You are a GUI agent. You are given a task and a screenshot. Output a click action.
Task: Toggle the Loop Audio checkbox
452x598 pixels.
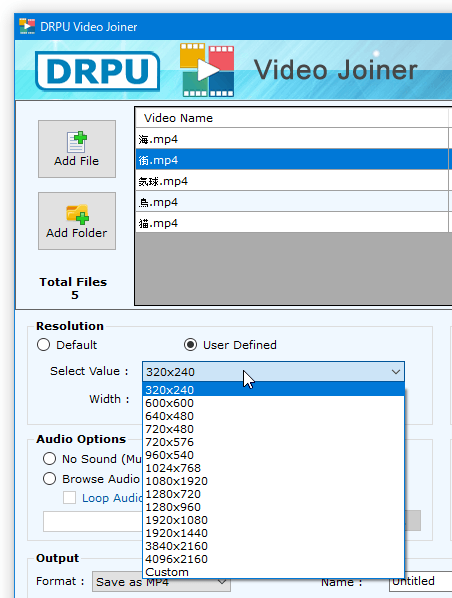(69, 498)
